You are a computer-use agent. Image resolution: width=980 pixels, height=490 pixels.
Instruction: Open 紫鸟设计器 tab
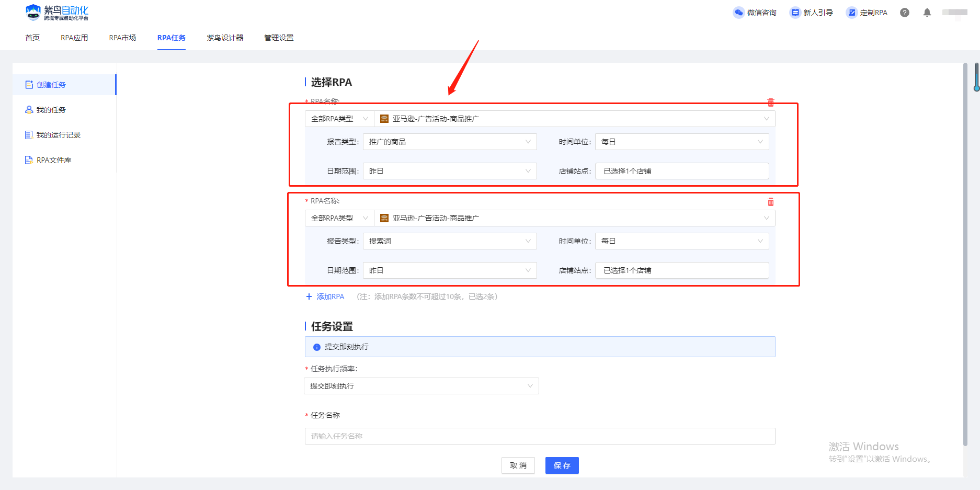click(x=225, y=38)
